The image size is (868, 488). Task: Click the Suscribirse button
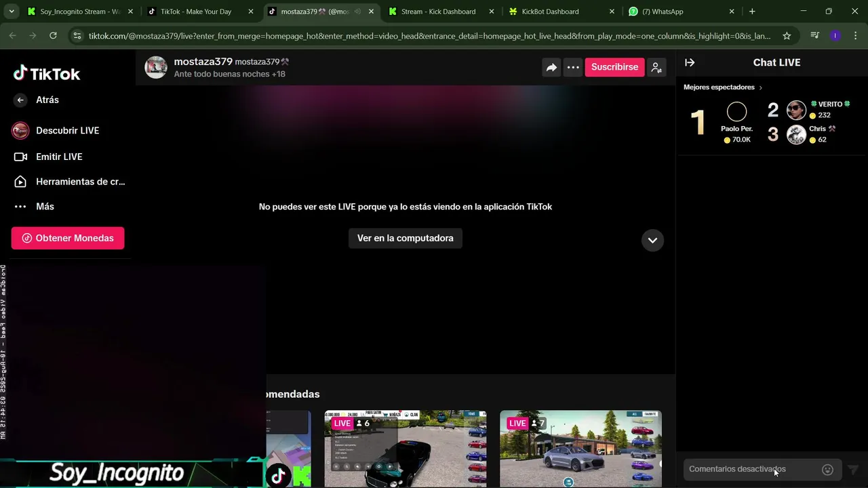click(x=614, y=67)
